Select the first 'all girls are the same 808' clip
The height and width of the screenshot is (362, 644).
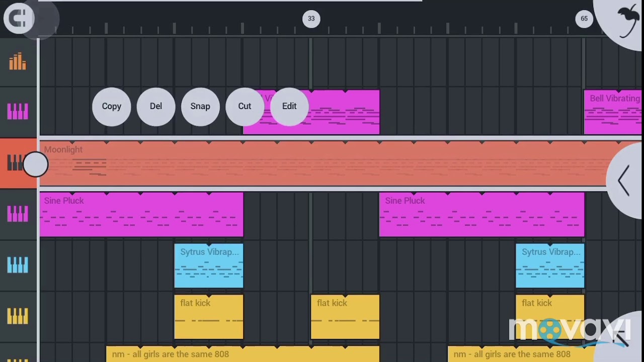243,354
